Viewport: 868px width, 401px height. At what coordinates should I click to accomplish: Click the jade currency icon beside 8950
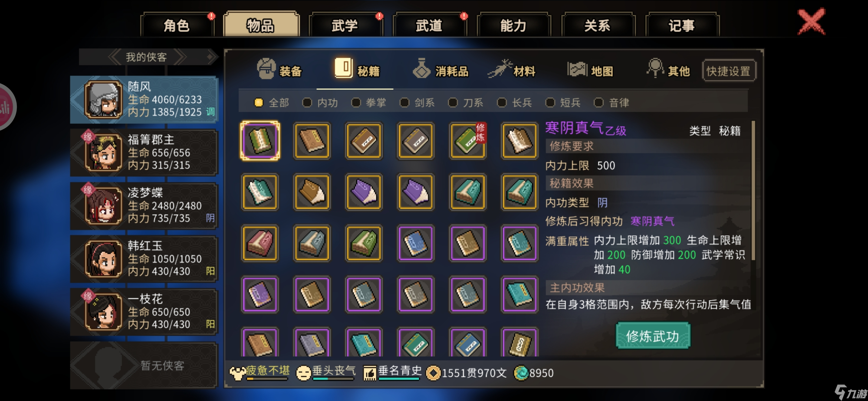(x=521, y=373)
